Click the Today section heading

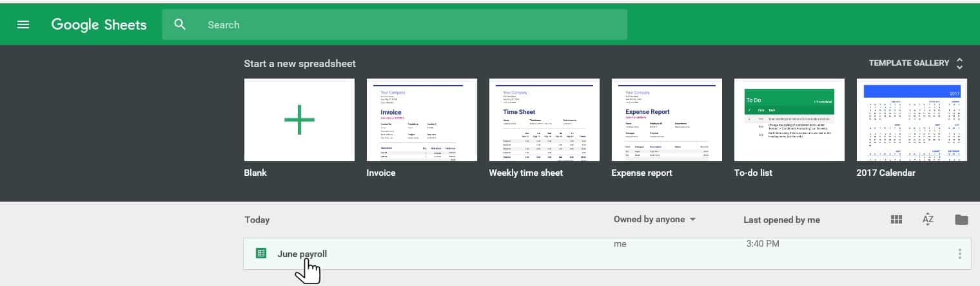pyautogui.click(x=257, y=220)
